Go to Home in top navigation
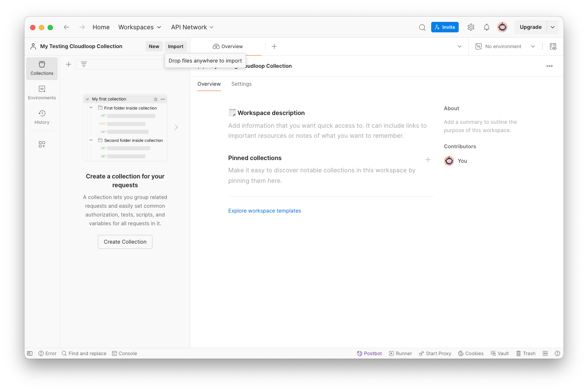Viewport: 588px width, 391px height. (x=101, y=27)
